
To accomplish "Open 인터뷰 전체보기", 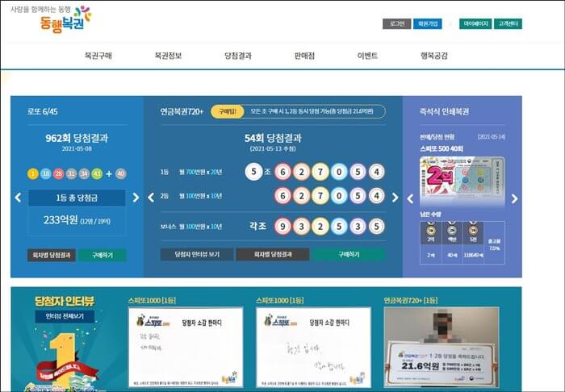I will point(65,316).
